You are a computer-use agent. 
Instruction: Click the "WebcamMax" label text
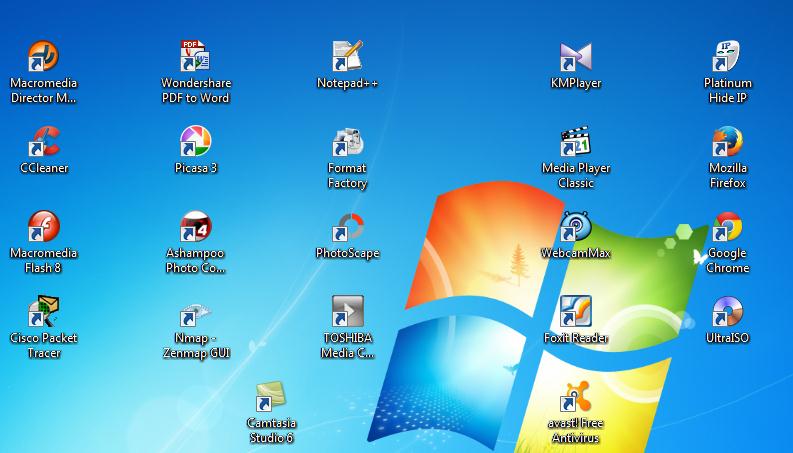(576, 253)
